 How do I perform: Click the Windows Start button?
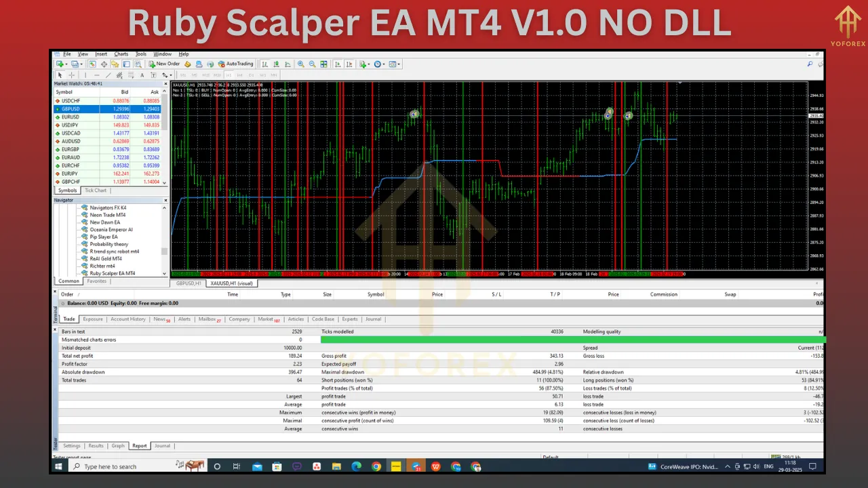[x=60, y=466]
